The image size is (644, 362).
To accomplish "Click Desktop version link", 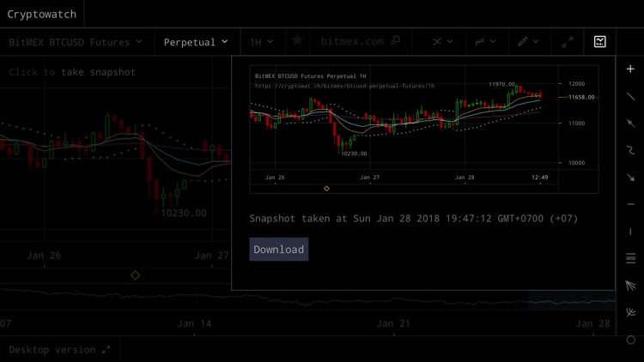I will coord(59,350).
